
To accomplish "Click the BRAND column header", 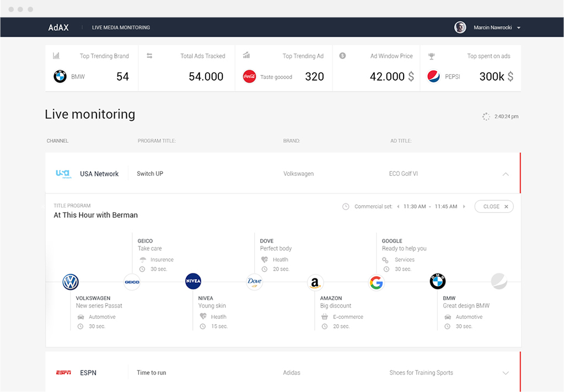I will (291, 141).
